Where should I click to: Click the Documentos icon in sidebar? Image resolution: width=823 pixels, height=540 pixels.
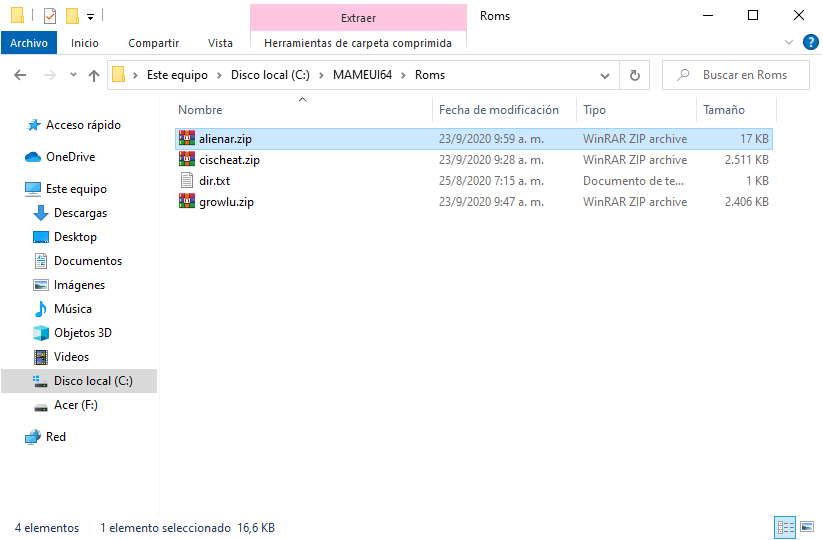tap(41, 261)
